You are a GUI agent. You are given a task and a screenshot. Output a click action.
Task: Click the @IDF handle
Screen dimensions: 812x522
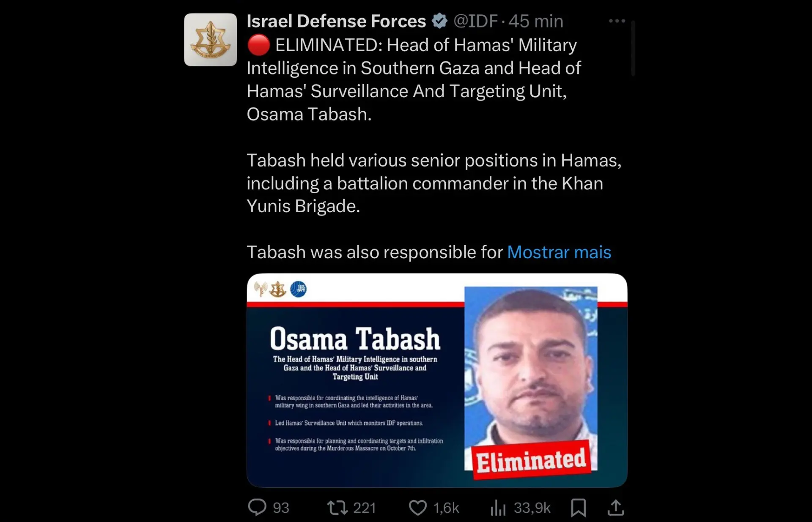[475, 21]
